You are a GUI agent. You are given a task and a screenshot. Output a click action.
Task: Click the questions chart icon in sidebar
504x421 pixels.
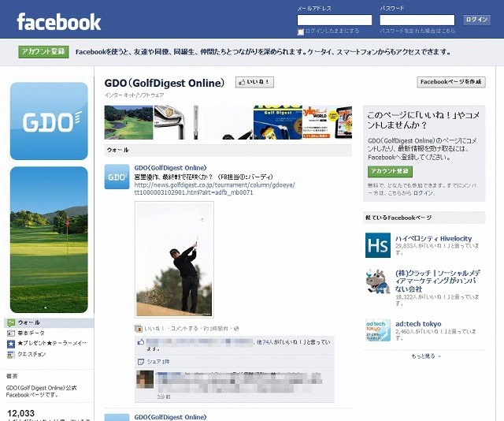tap(11, 354)
